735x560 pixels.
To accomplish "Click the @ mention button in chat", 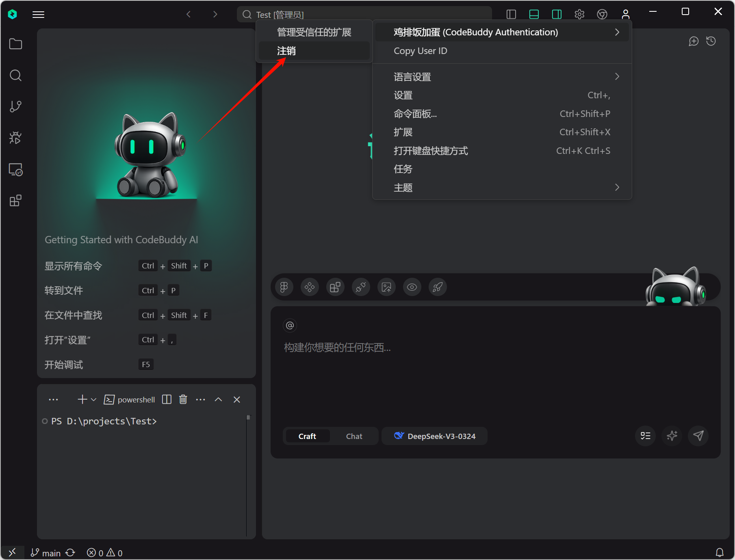I will pos(290,325).
